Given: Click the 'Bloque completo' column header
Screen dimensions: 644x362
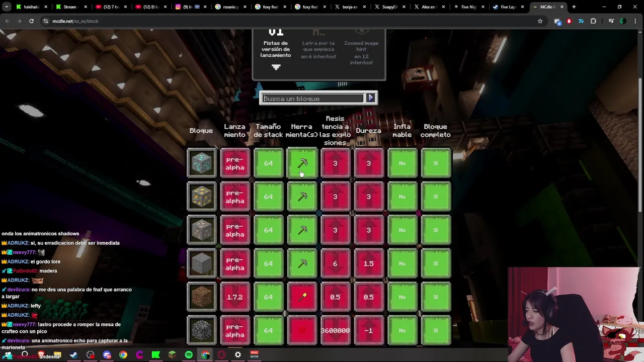Looking at the screenshot, I should (x=436, y=131).
